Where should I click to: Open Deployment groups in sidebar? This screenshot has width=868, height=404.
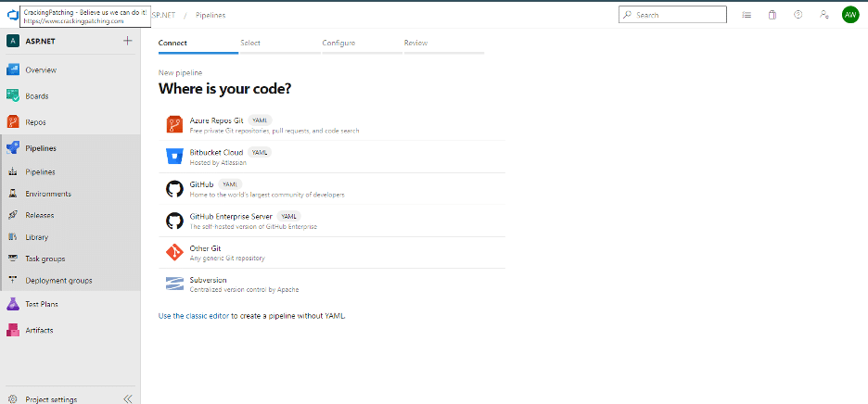(58, 280)
